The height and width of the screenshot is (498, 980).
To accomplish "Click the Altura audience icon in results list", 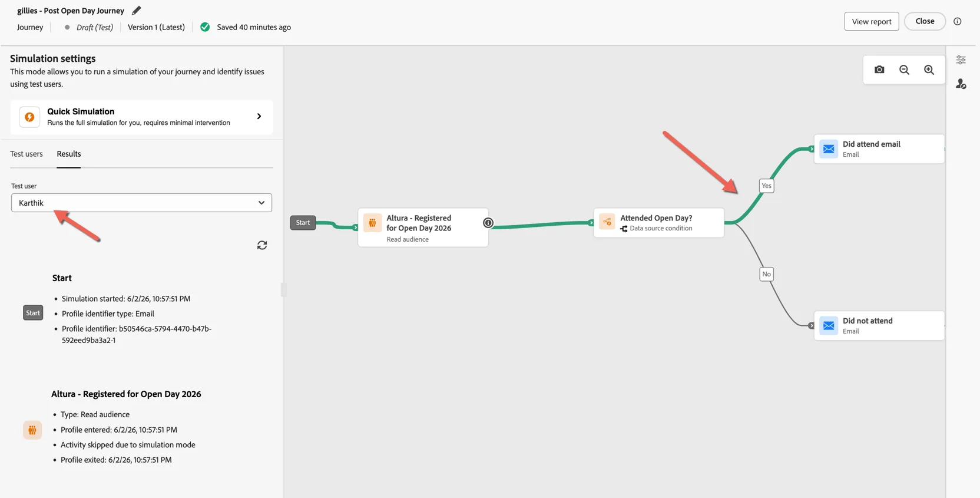I will point(32,430).
